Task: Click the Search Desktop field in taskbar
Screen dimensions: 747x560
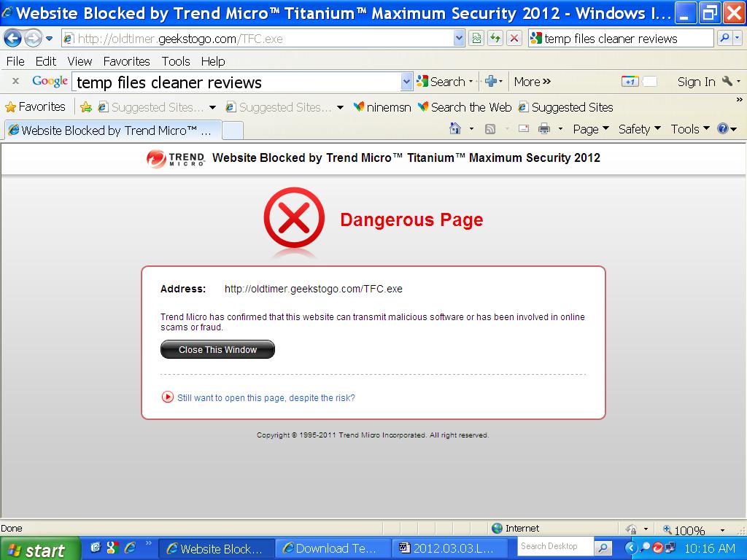Action: pos(555,547)
